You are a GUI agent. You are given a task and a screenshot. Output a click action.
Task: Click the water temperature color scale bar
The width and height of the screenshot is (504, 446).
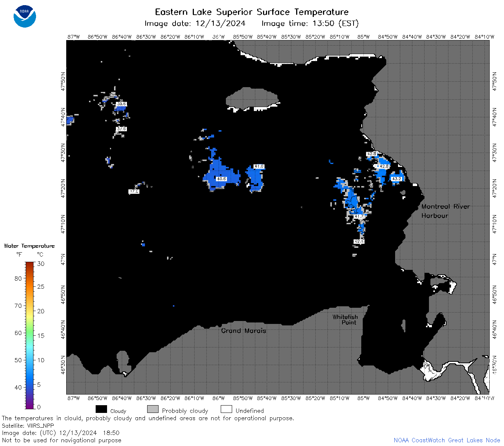(x=30, y=335)
